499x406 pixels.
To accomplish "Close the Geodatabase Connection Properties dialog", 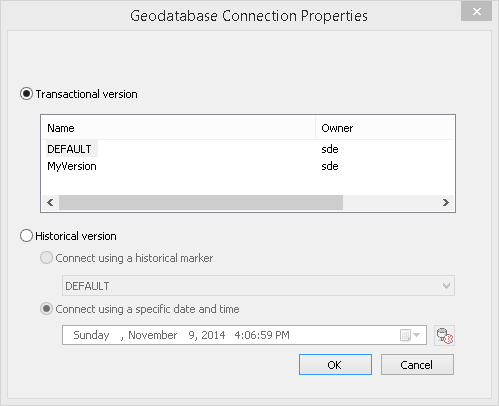I will pos(477,11).
